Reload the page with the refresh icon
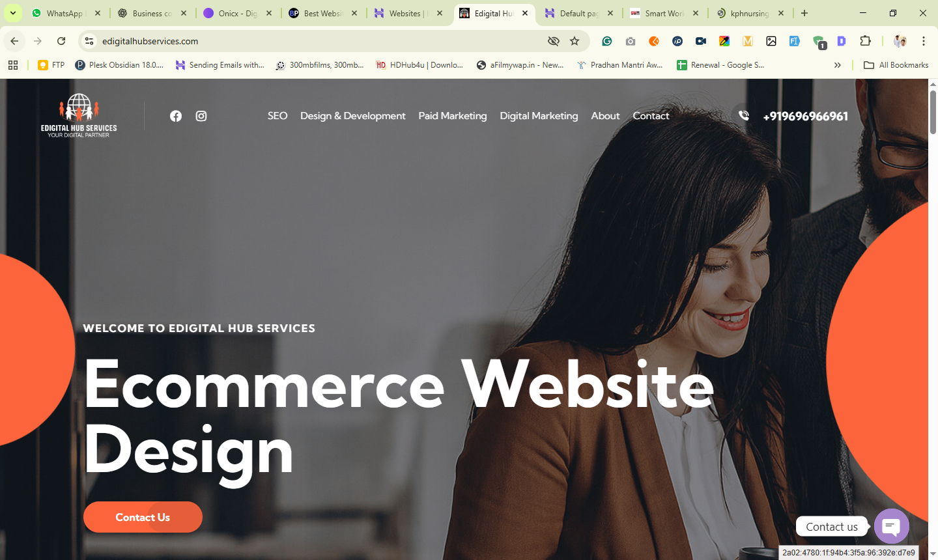The height and width of the screenshot is (560, 938). pyautogui.click(x=61, y=41)
